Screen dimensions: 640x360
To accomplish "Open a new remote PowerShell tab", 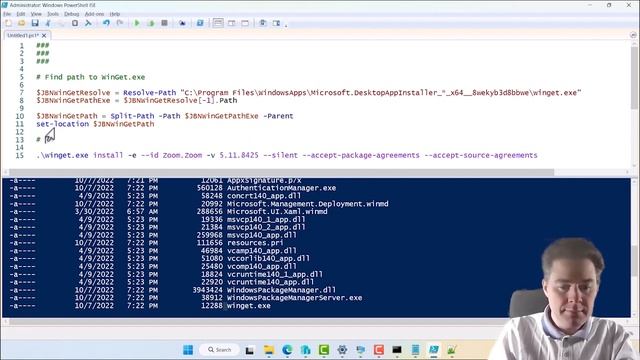I will [x=182, y=23].
